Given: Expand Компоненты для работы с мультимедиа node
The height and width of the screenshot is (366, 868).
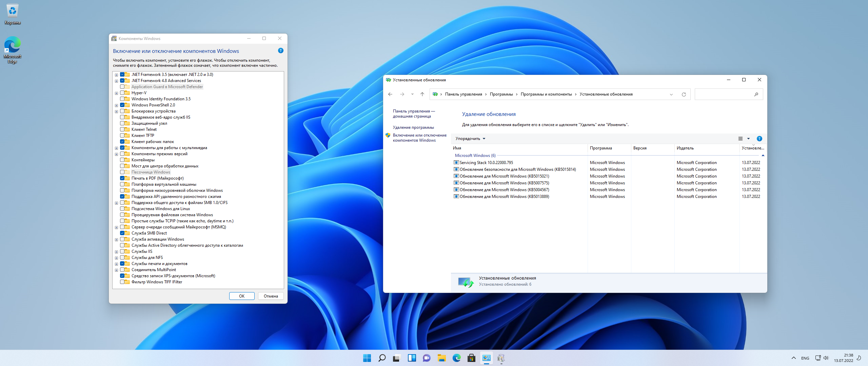Looking at the screenshot, I should [x=116, y=148].
